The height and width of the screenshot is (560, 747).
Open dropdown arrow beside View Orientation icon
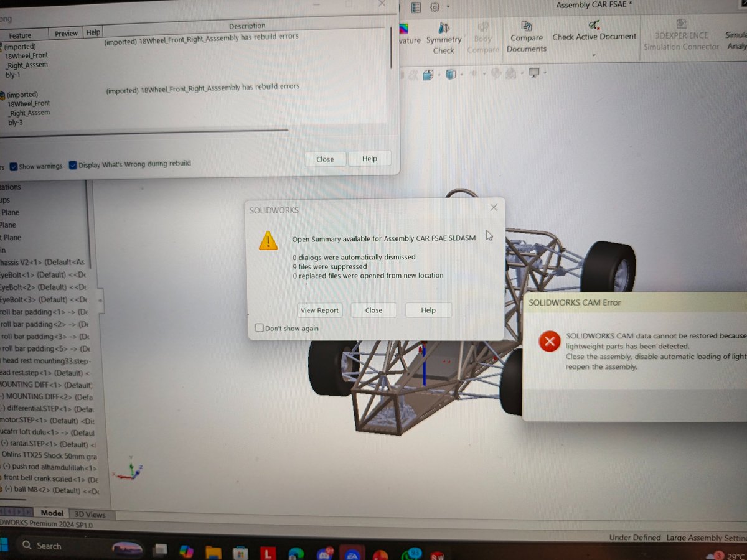pos(438,75)
